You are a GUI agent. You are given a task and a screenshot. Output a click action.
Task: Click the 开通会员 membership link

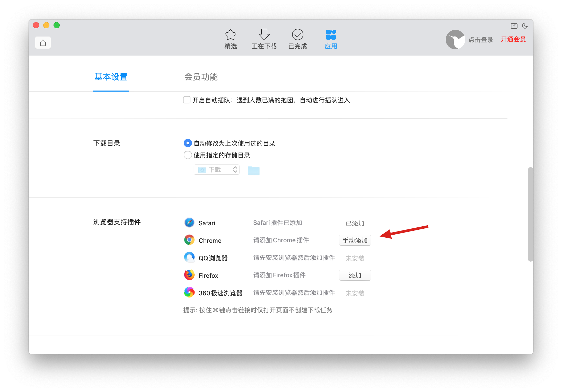pos(513,39)
